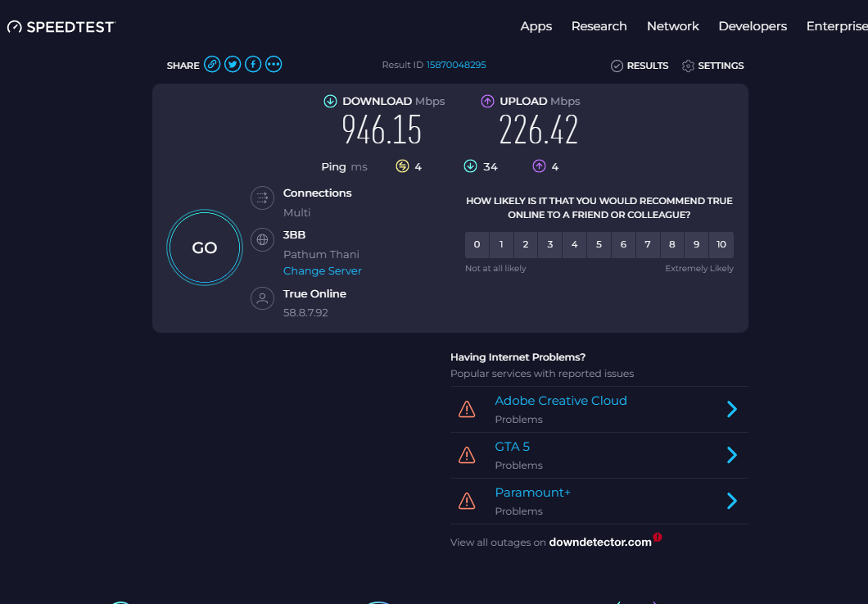Click the purple upload ping icon
The height and width of the screenshot is (604, 868).
pos(539,166)
